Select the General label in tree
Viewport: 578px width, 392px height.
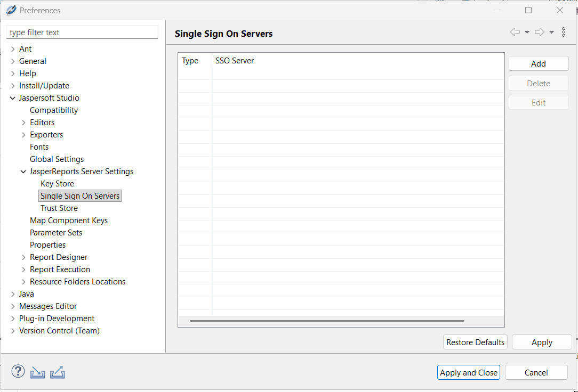33,61
